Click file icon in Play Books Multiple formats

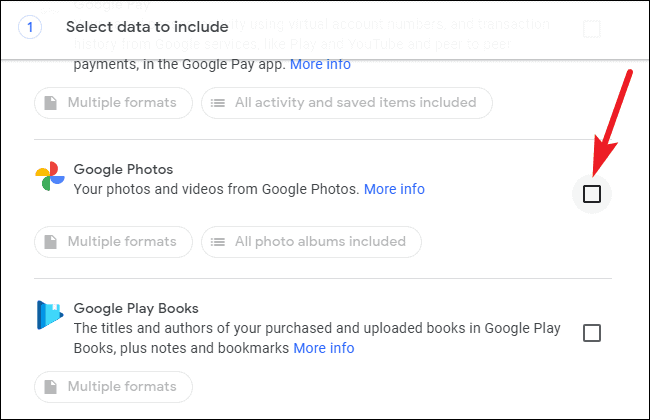click(51, 387)
